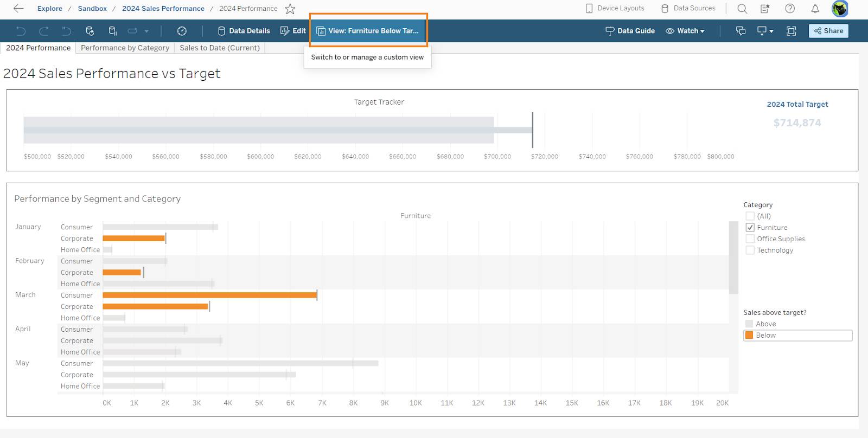Click the April month label
The image size is (868, 438).
[x=23, y=329]
